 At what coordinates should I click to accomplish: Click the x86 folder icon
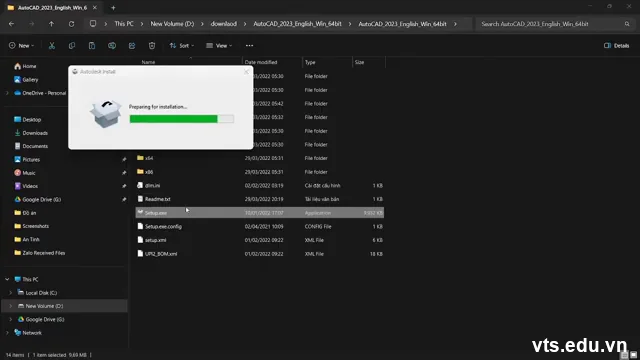[140, 172]
